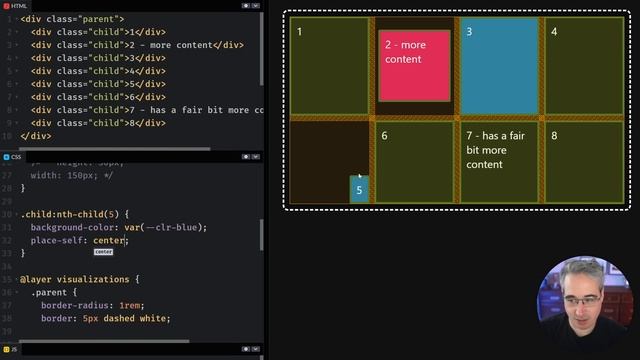Select the CSS panel tab
Viewport: 640px width, 360px height.
[x=12, y=157]
